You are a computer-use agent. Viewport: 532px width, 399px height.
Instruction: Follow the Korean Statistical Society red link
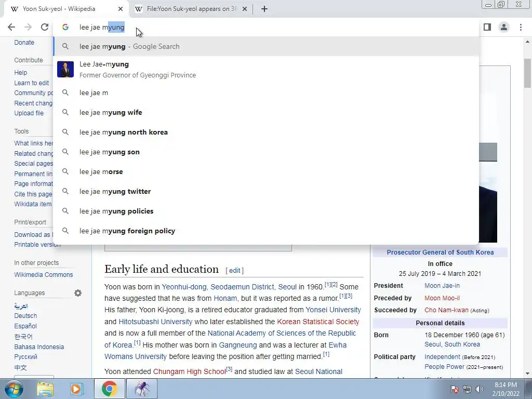coord(318,322)
